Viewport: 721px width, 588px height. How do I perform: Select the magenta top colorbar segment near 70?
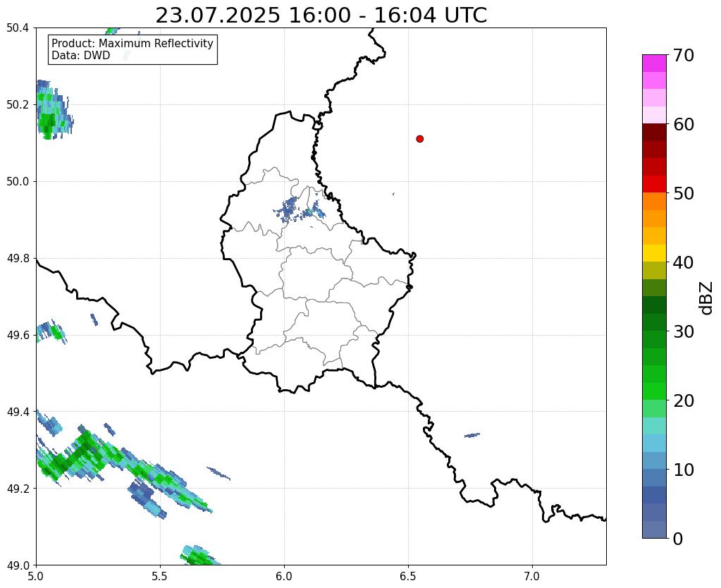tap(654, 63)
